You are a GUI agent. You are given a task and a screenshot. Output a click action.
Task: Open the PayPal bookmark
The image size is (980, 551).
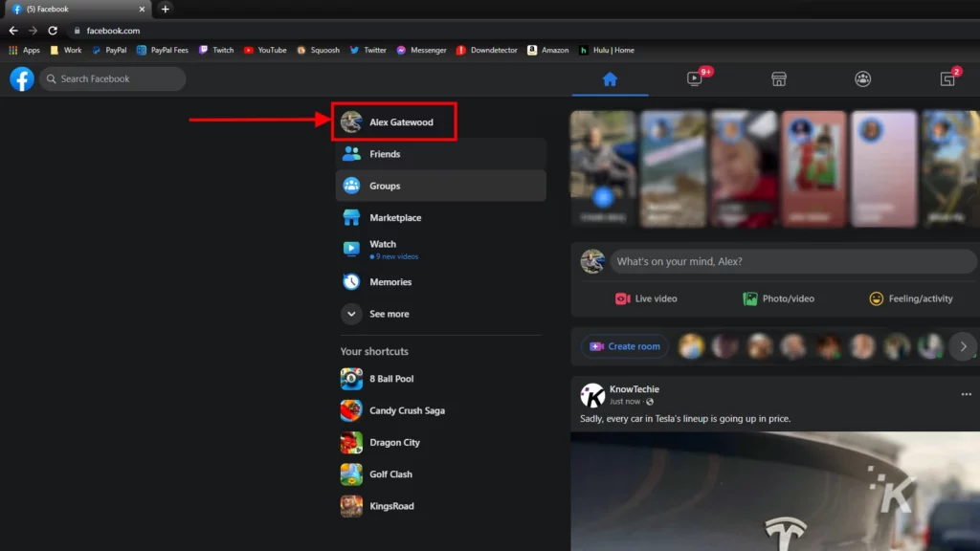(x=109, y=50)
